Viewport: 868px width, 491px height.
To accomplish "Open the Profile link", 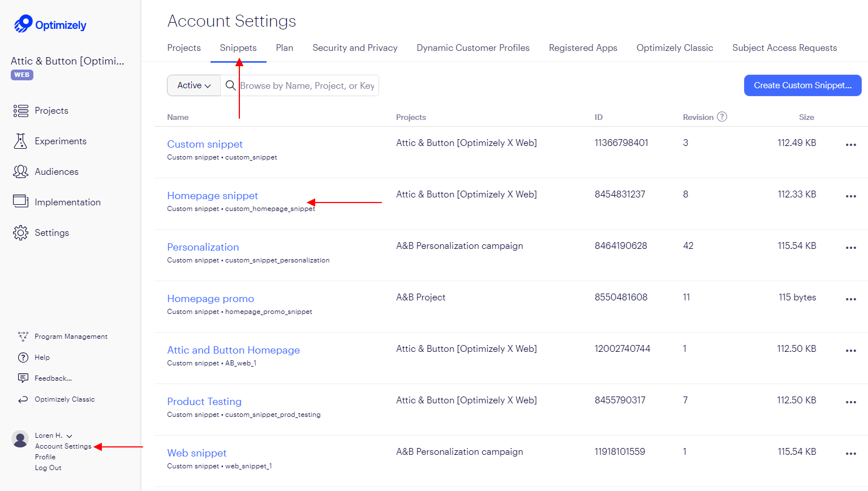I will [x=45, y=457].
